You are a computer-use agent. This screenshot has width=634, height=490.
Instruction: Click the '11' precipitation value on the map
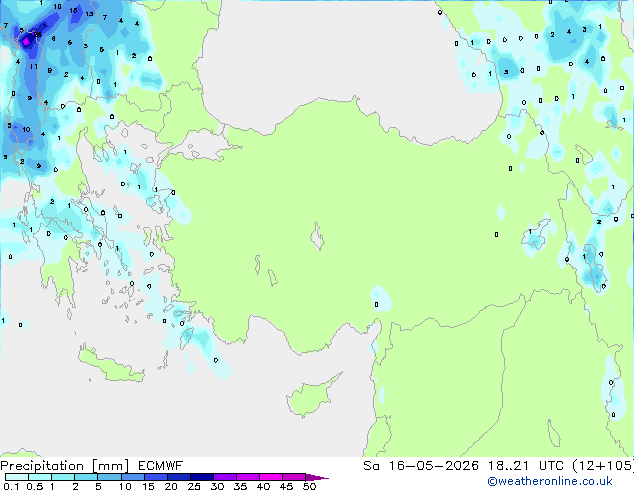(34, 66)
